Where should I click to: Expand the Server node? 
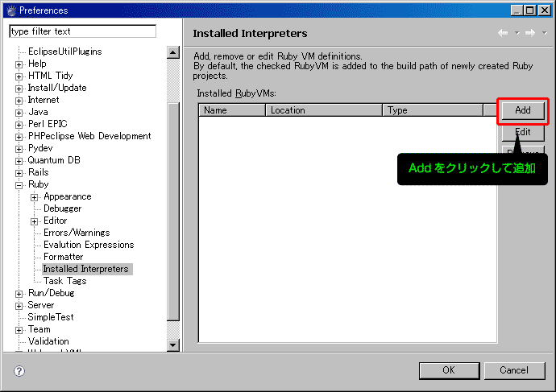click(x=19, y=306)
